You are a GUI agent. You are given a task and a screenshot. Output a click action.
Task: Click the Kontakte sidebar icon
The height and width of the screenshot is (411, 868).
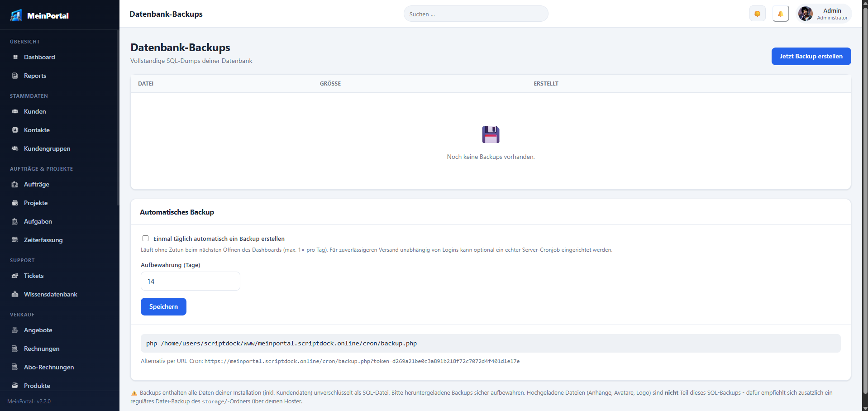15,130
